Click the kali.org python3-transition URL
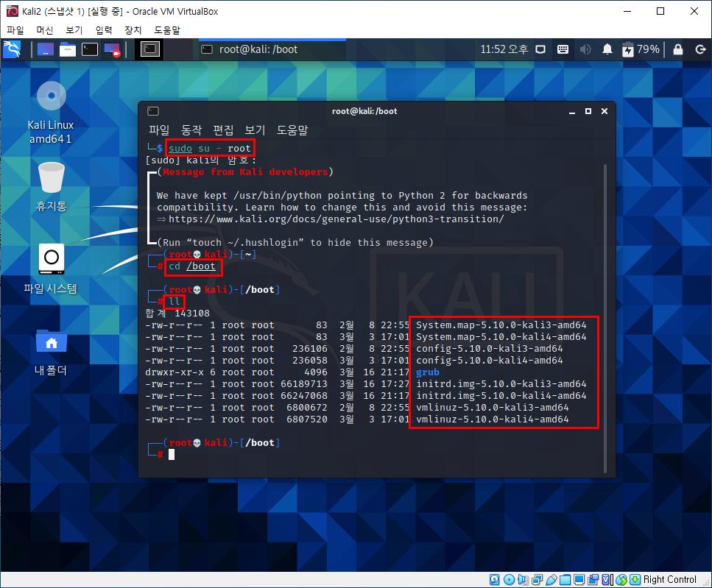The height and width of the screenshot is (588, 712). pyautogui.click(x=336, y=219)
